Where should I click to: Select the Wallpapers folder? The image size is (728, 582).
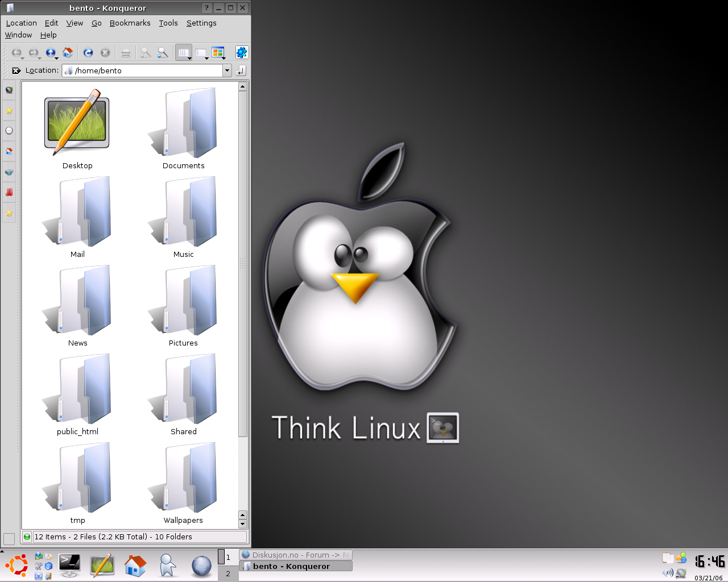(x=183, y=484)
